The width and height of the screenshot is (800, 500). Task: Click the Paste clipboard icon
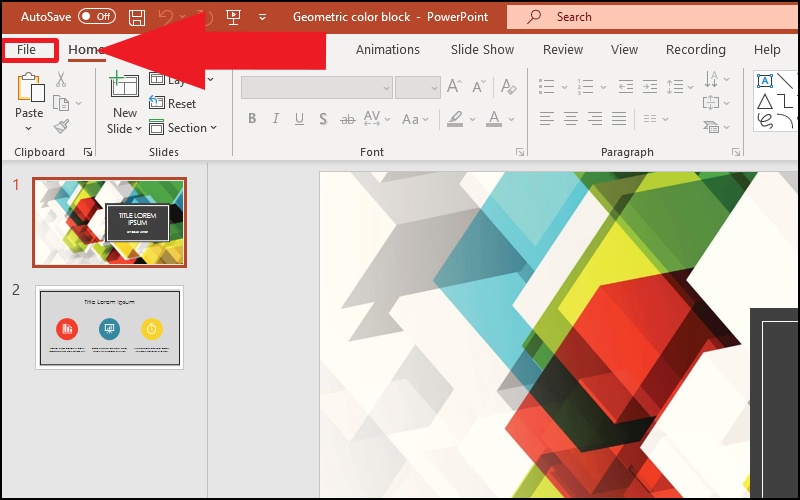30,87
